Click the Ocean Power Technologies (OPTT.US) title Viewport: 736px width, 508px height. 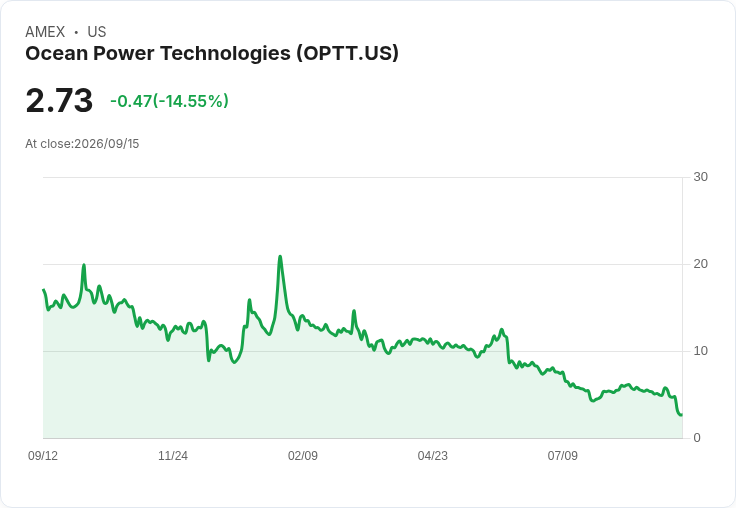212,54
